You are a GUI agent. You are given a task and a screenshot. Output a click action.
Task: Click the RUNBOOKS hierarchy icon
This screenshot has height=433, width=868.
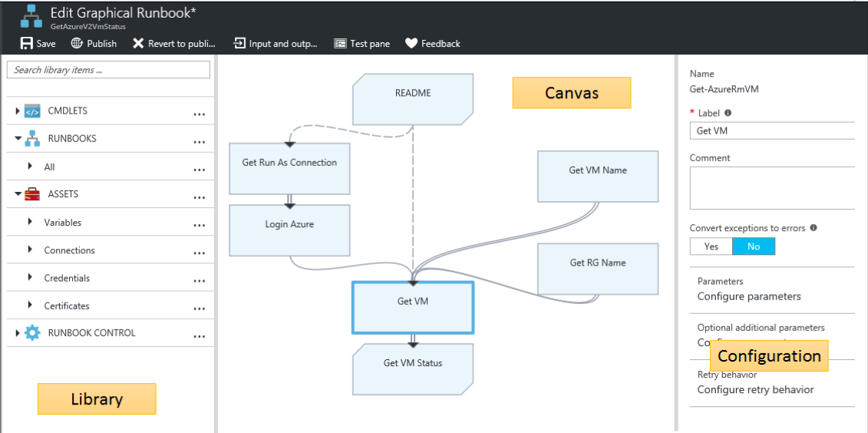coord(33,138)
